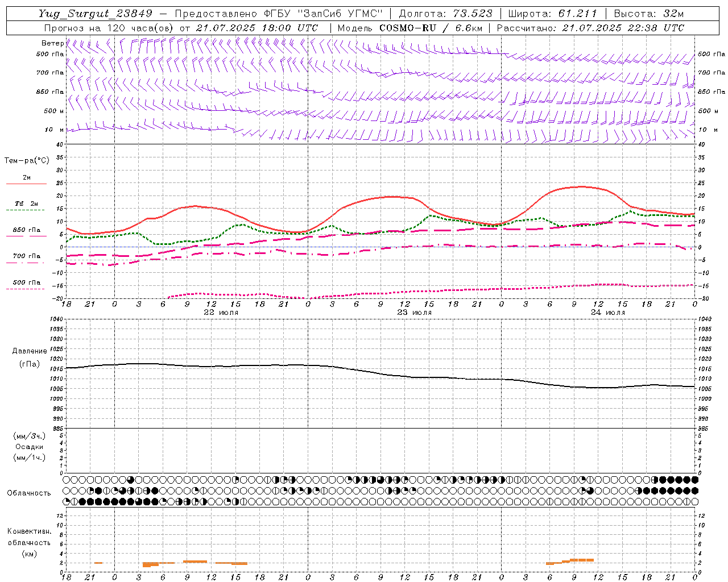Click the 10 м wind level label on left
728x582 pixels.
click(x=54, y=130)
